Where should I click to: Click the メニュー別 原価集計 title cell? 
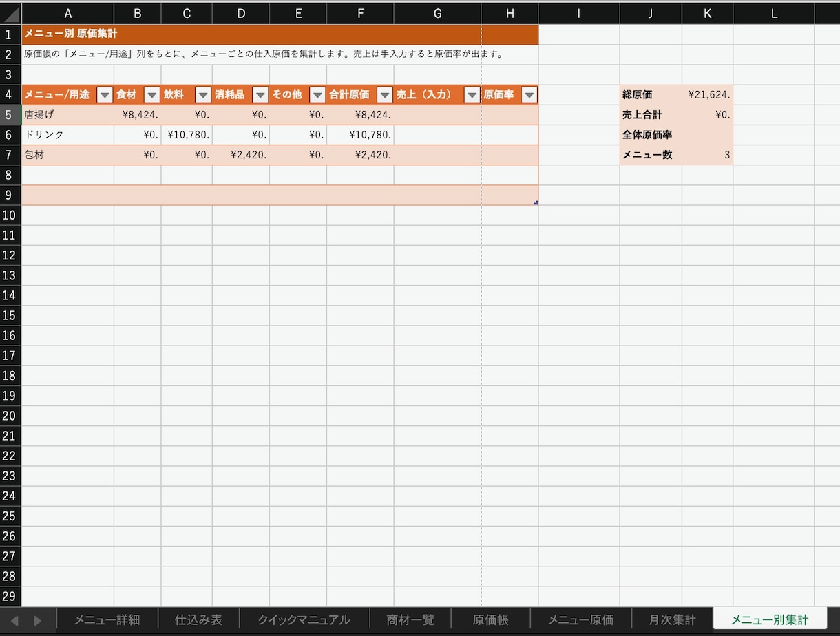280,34
